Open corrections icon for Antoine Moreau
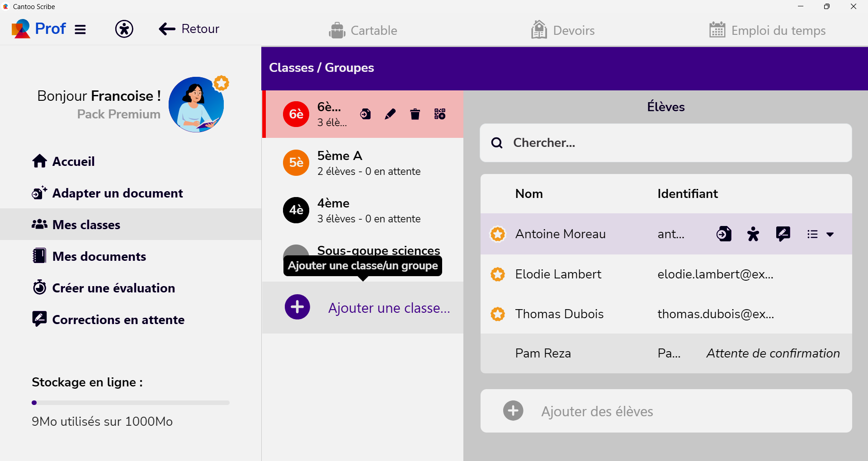 (783, 234)
